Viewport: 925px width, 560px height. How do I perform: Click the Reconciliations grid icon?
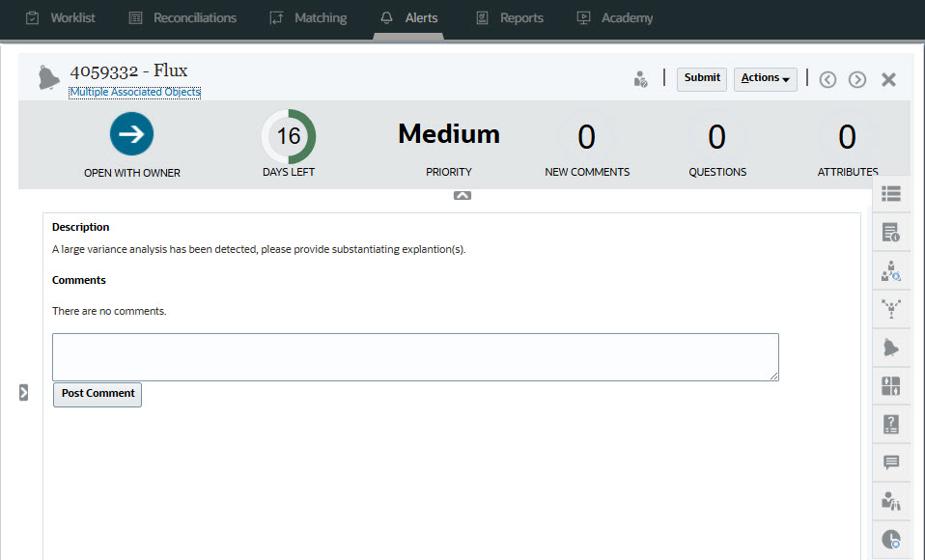136,18
